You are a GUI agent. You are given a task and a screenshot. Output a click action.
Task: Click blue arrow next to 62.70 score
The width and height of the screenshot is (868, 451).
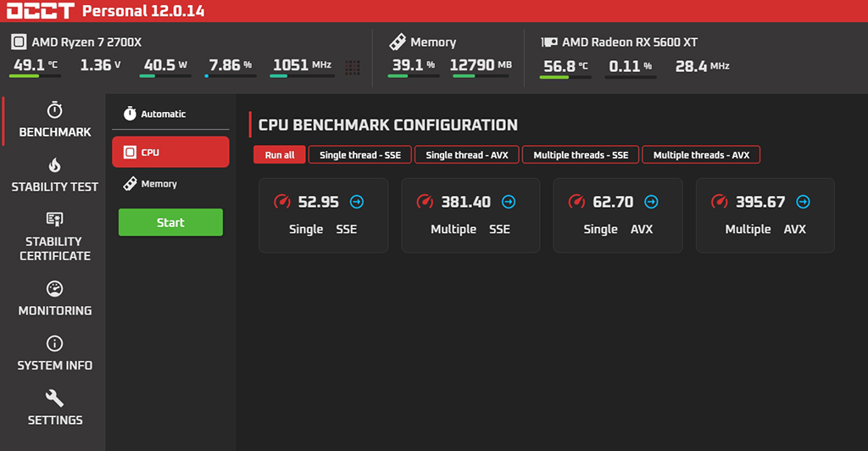click(x=651, y=202)
